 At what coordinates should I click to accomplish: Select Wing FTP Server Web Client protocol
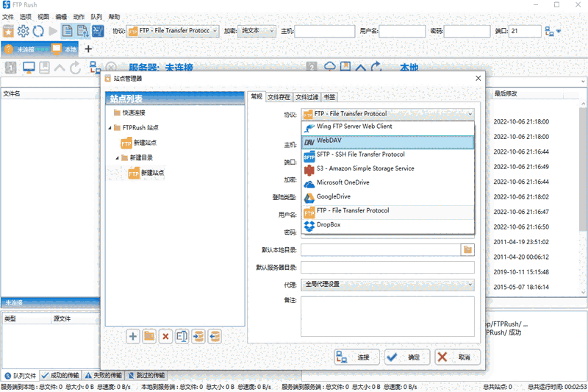pyautogui.click(x=388, y=127)
